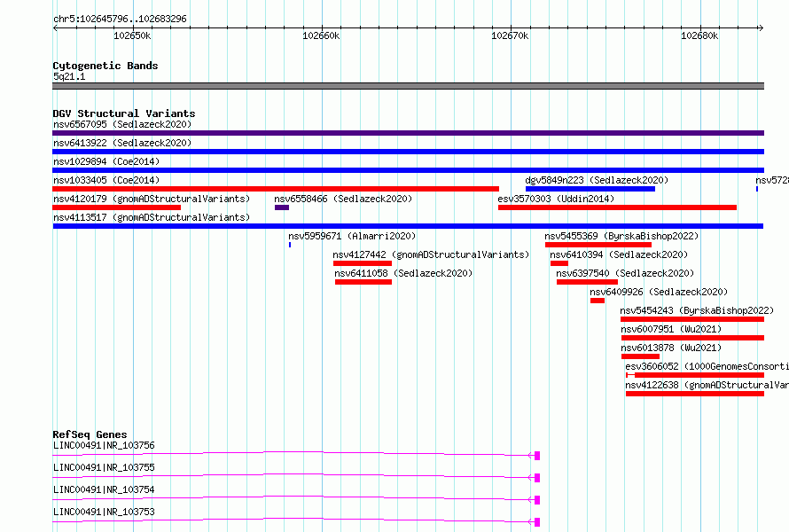789x532 pixels.
Task: Select the small purple nsv6558466 bar
Action: tap(282, 207)
